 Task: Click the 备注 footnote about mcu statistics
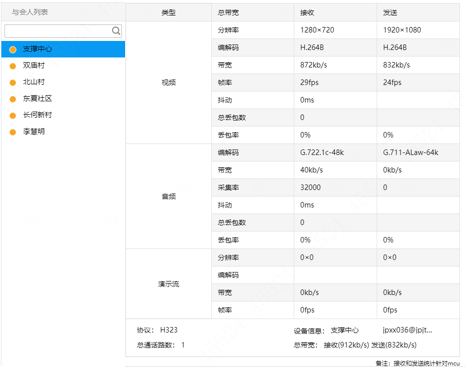coord(418,363)
